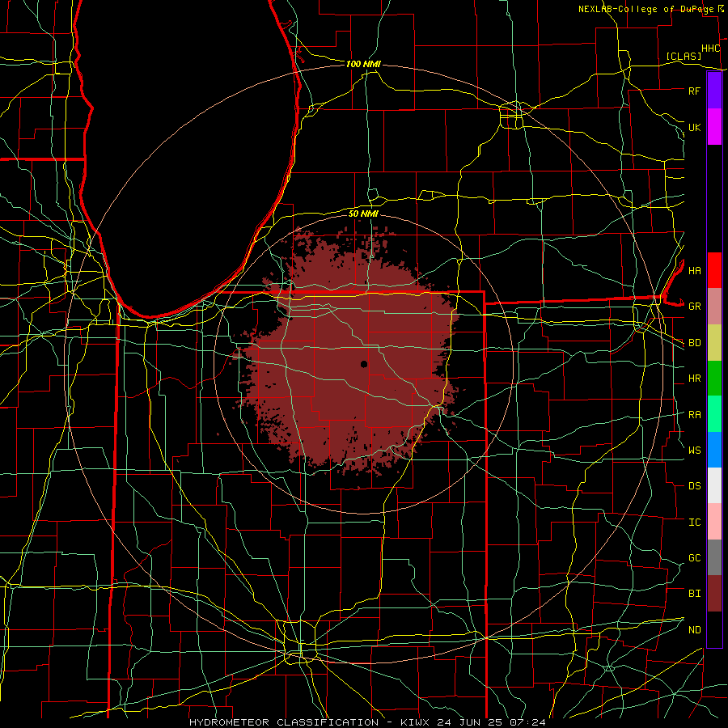Screen dimensions: 728x728
Task: Click the GC gray legend swatch
Action: click(x=714, y=557)
